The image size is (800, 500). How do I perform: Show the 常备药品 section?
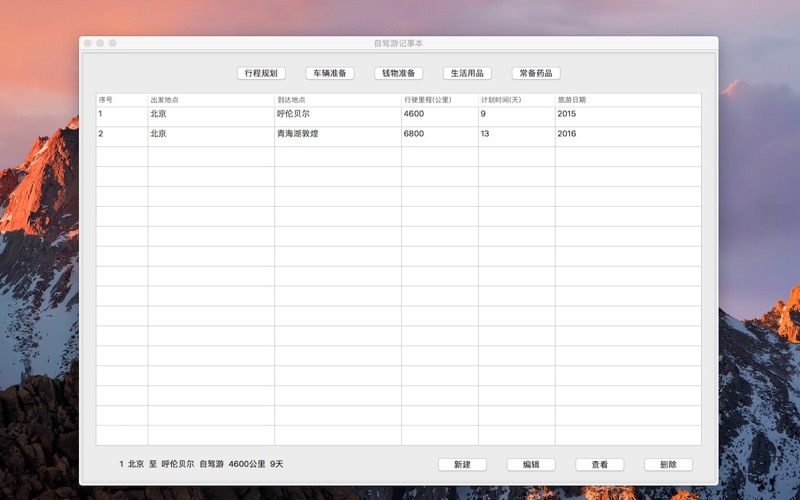click(x=536, y=73)
